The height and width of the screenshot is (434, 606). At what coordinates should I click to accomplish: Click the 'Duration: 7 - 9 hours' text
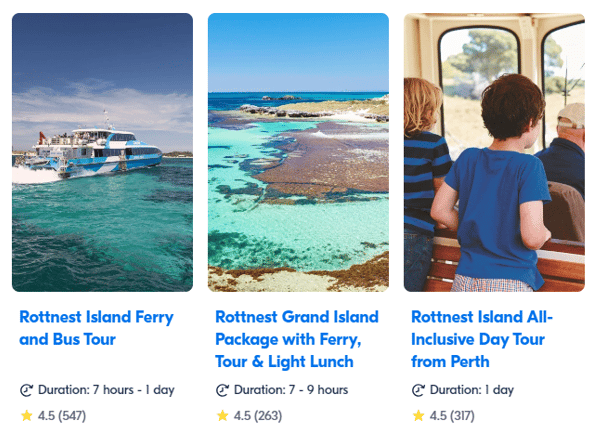point(291,390)
